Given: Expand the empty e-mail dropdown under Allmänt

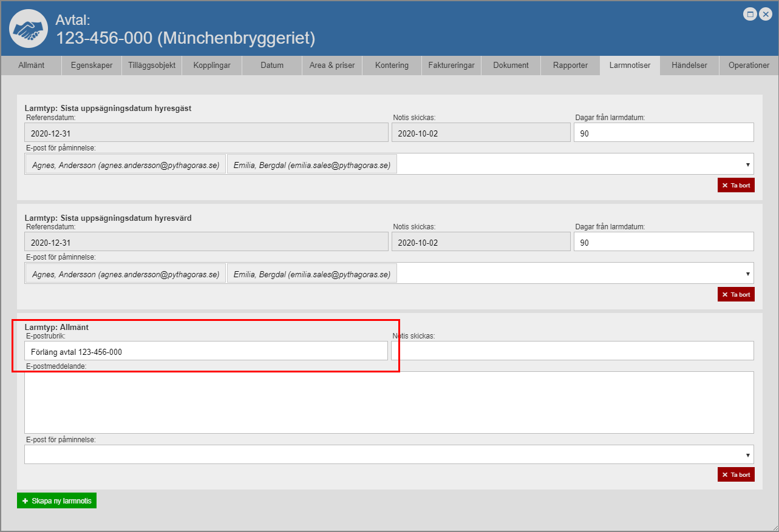Looking at the screenshot, I should point(747,455).
